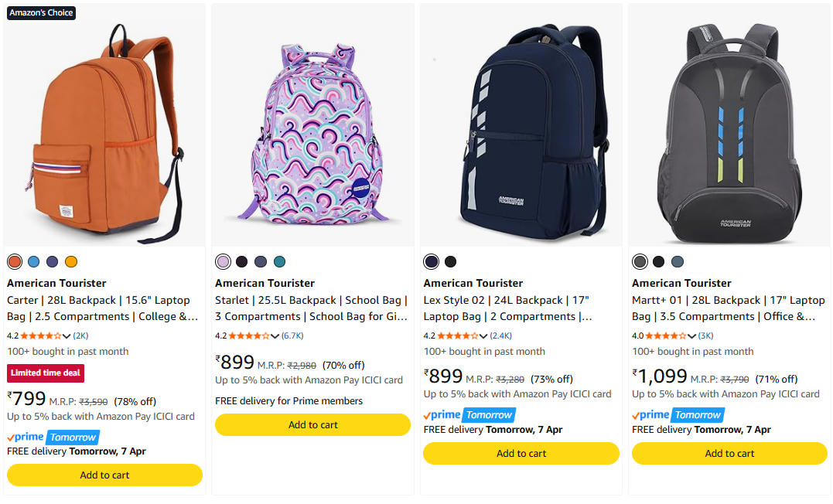Click the star rating of Lex Style 02
This screenshot has height=504, width=833.
pyautogui.click(x=458, y=335)
